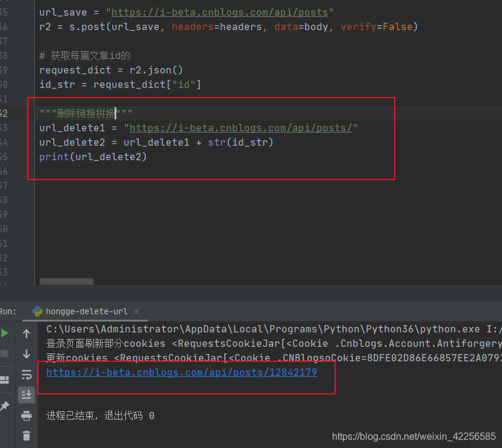Click the 进程已结束 exit code line
Image resolution: width=502 pixels, height=448 pixels.
101,415
